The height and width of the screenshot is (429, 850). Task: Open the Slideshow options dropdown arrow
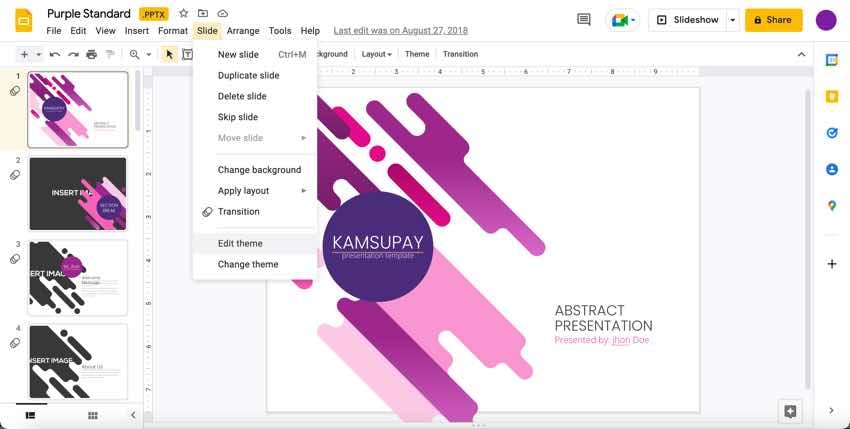click(732, 20)
